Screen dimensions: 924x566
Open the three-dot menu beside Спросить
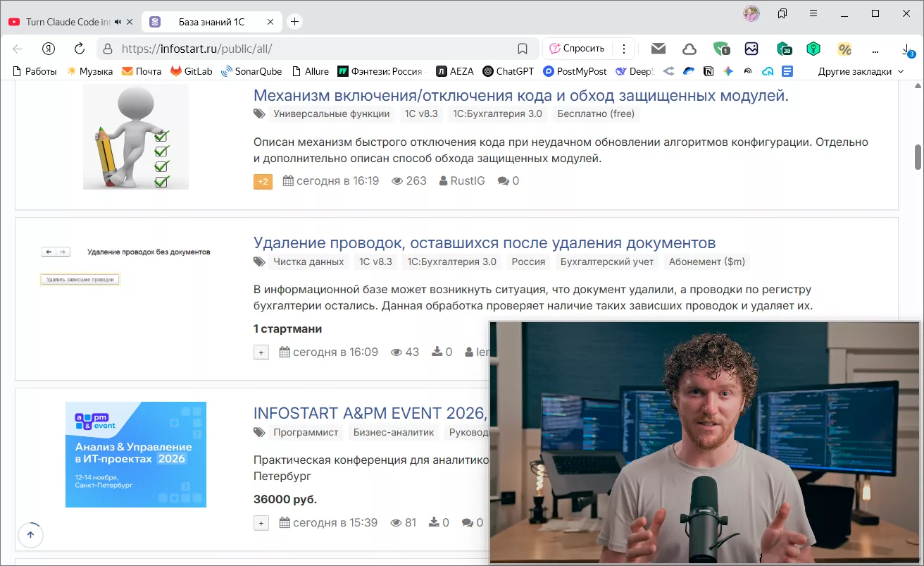623,49
